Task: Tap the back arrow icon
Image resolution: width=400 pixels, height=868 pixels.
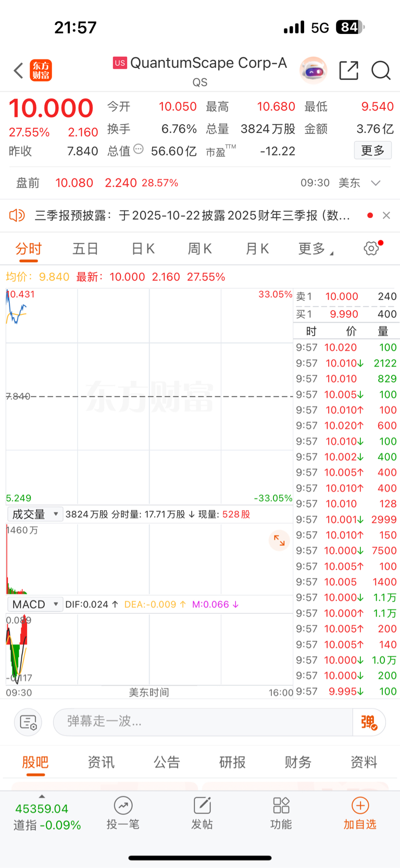Action: click(19, 70)
